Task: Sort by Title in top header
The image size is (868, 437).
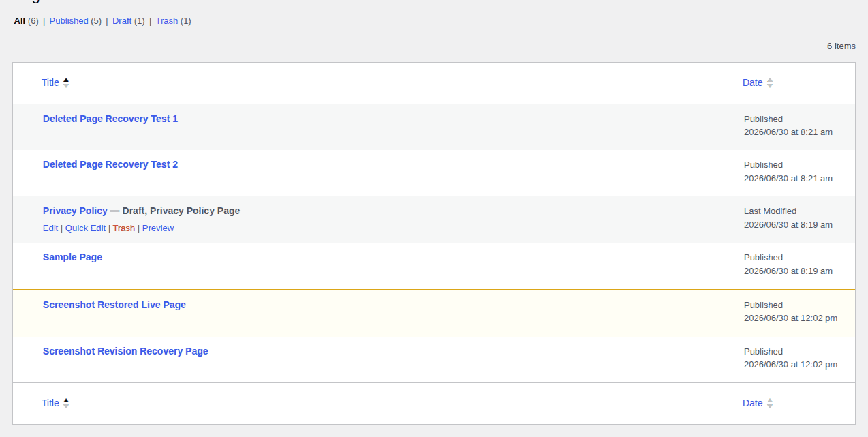Action: (x=50, y=82)
